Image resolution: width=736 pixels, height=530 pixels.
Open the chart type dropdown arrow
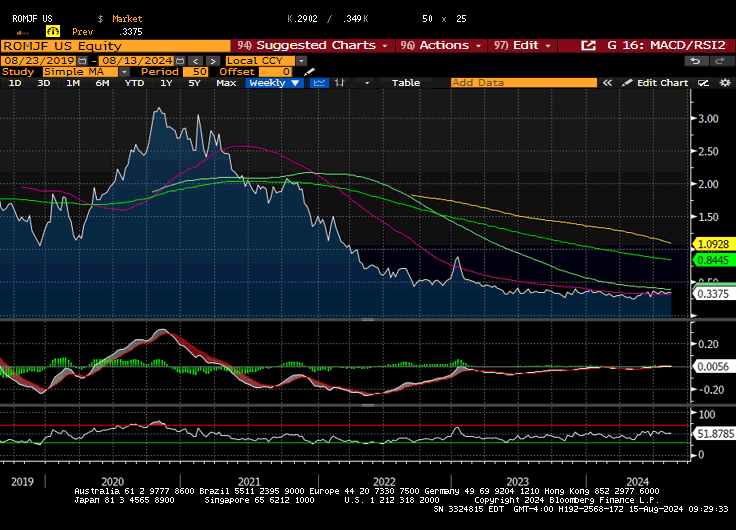[x=367, y=83]
